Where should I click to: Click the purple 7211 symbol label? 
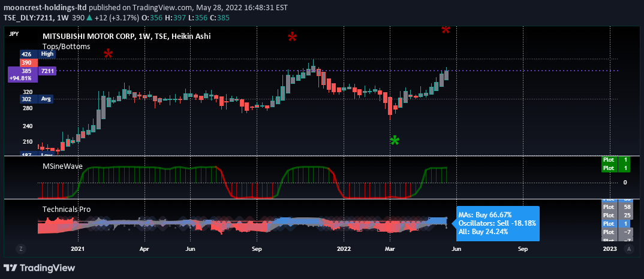47,71
